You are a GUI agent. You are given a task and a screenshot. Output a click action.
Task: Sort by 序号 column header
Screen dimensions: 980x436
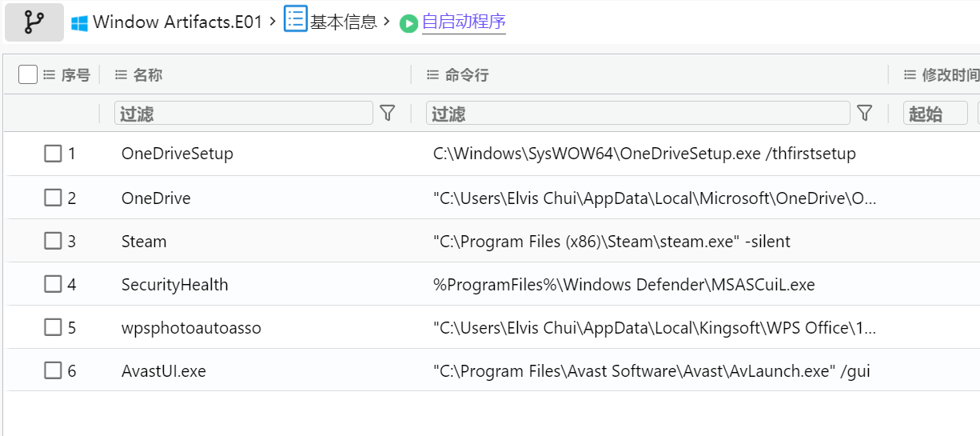click(x=76, y=75)
